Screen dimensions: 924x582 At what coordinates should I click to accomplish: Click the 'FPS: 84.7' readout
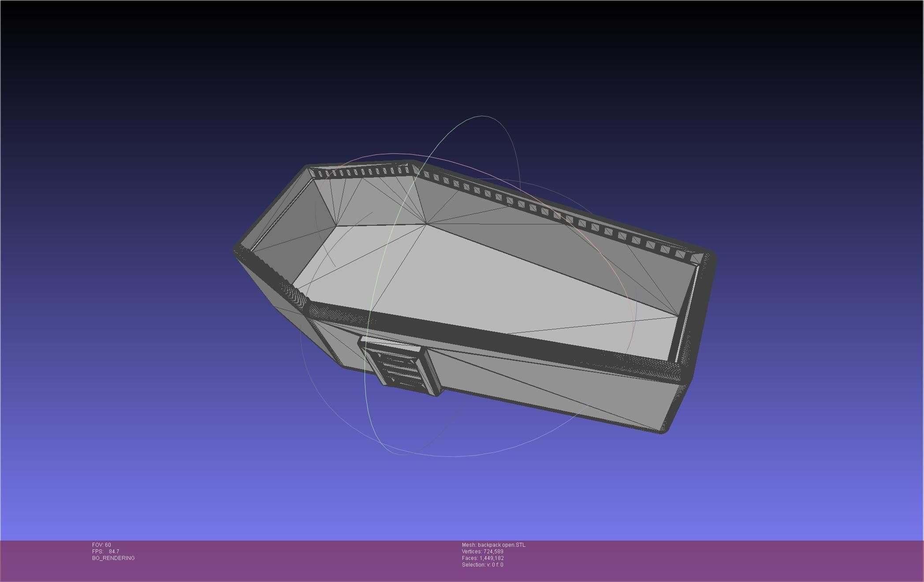[x=105, y=552]
